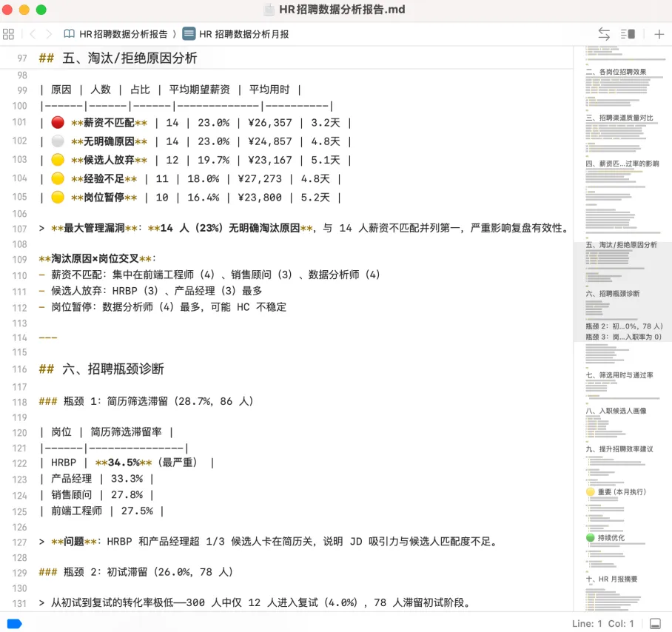Add new item with plus icon
672x632 pixels.
[x=659, y=34]
